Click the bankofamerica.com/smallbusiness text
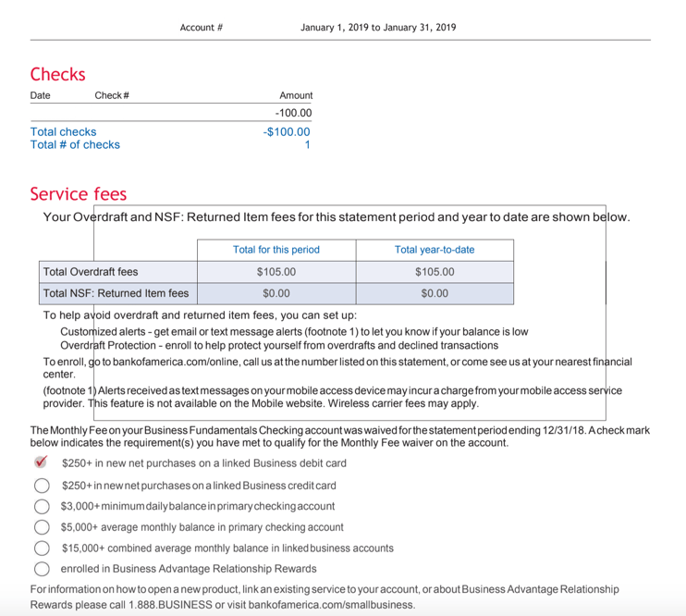This screenshot has height=616, width=686. pos(331,605)
